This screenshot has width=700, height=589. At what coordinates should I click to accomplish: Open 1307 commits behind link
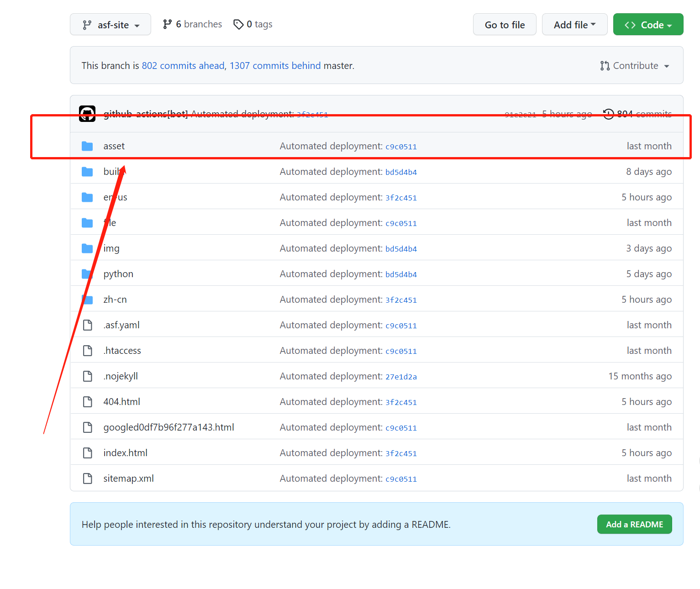[x=275, y=66]
